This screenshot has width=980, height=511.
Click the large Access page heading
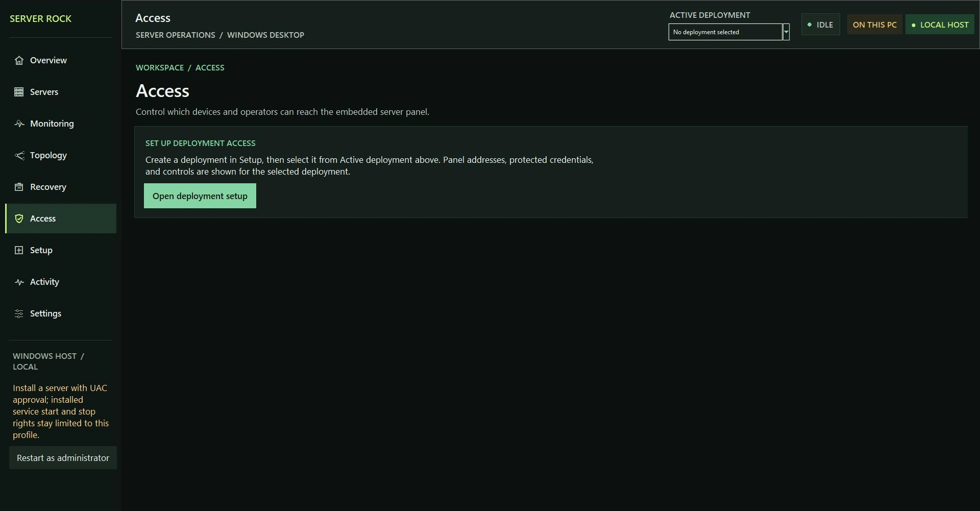[162, 91]
